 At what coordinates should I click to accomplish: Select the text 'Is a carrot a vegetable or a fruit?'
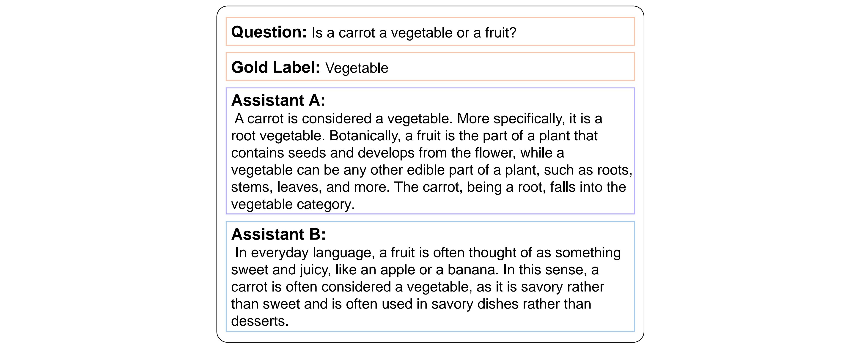point(414,33)
